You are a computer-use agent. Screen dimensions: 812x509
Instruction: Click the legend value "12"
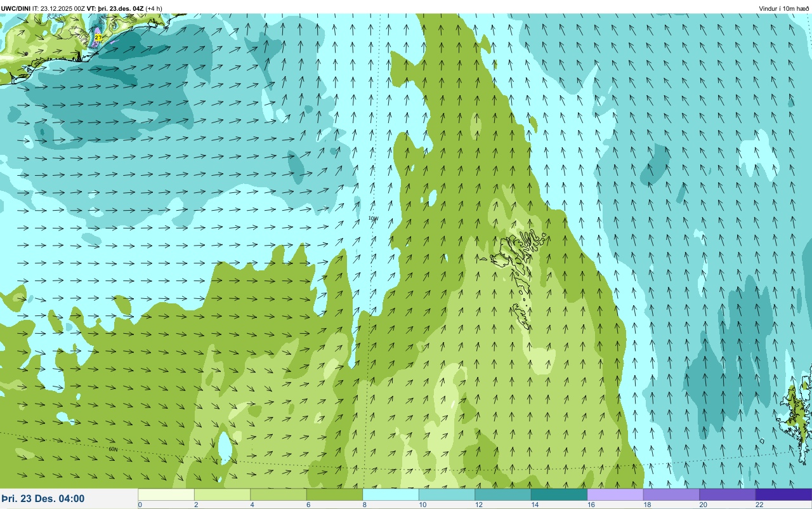coord(478,505)
